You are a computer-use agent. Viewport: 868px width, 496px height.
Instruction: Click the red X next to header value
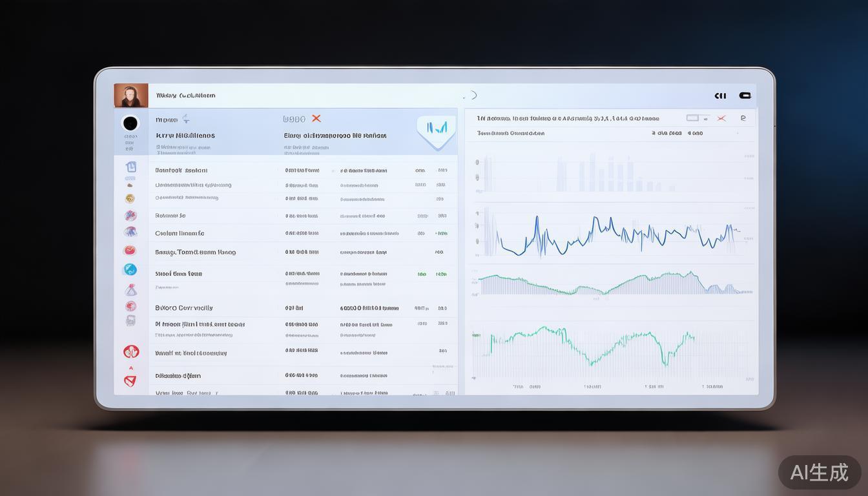316,118
